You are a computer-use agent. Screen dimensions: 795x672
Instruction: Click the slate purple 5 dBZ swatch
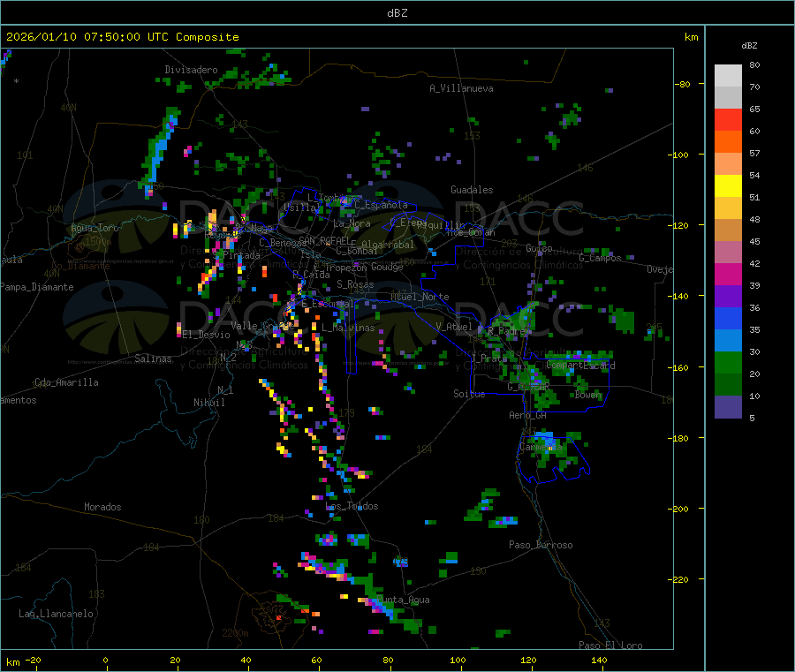coord(728,407)
